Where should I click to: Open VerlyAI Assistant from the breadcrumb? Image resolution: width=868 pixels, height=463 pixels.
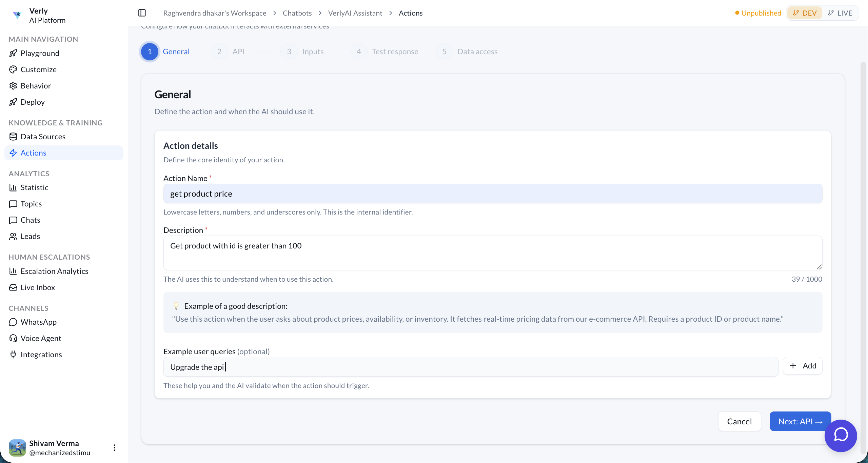pos(355,13)
